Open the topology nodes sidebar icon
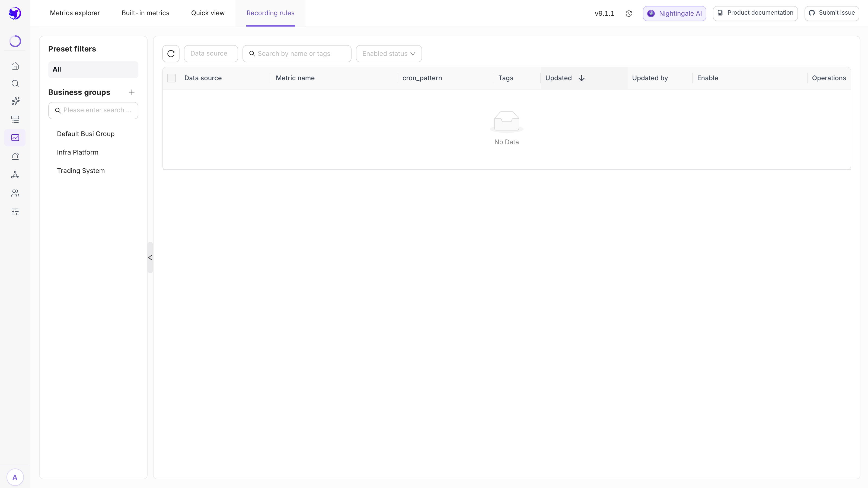The image size is (868, 488). click(x=15, y=174)
